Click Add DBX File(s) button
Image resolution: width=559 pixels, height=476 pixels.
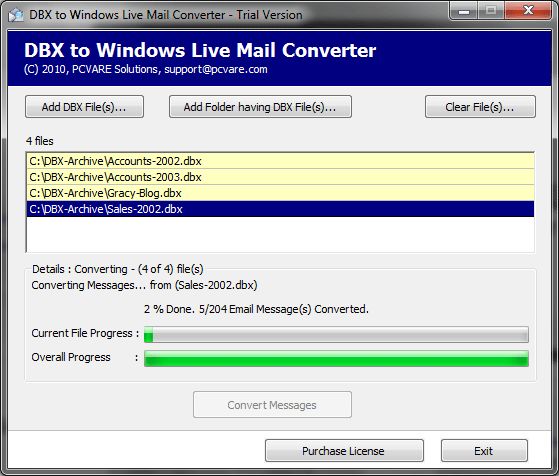(x=84, y=107)
